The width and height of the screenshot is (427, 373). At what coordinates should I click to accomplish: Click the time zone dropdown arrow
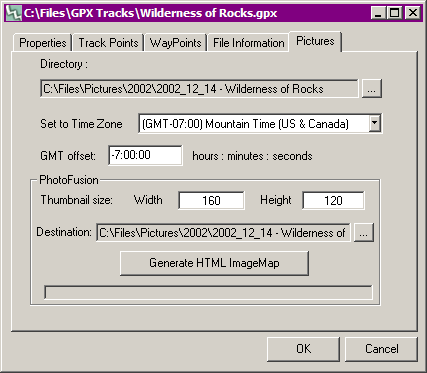click(x=375, y=124)
